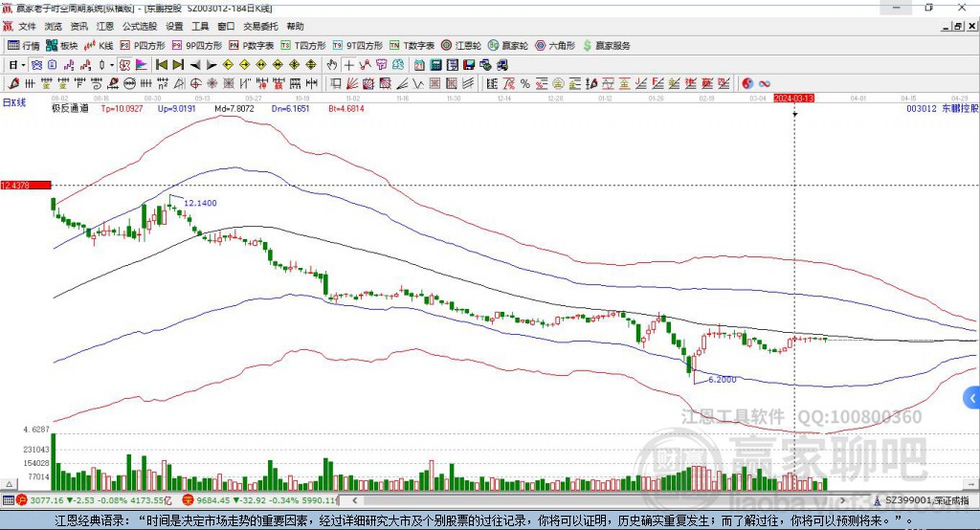
Task: Select the n² number-square tool icon
Action: [x=163, y=84]
